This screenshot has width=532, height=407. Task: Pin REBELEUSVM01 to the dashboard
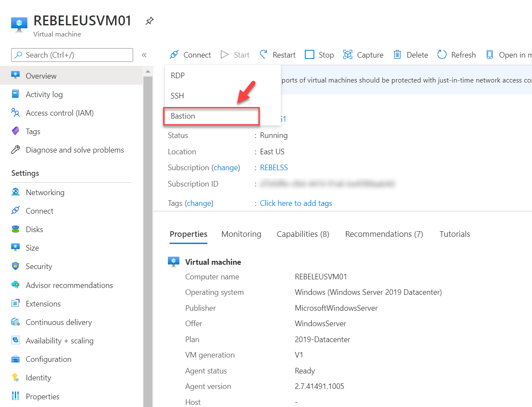(149, 21)
